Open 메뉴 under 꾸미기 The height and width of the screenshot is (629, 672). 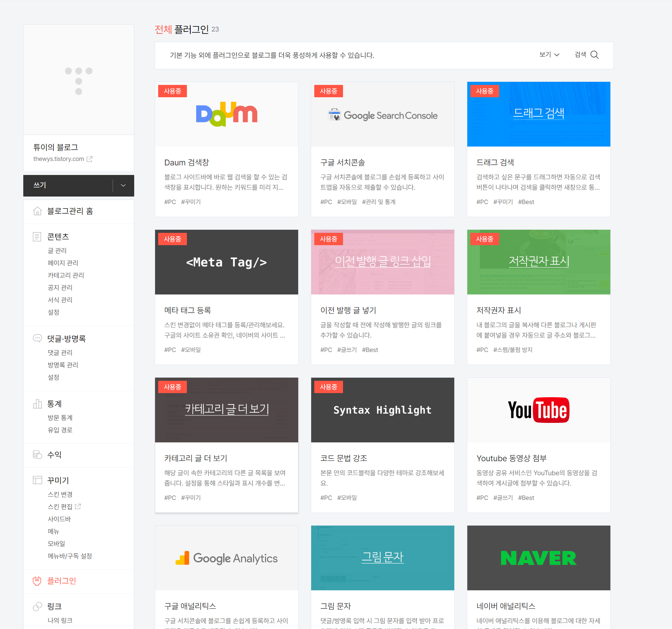53,531
